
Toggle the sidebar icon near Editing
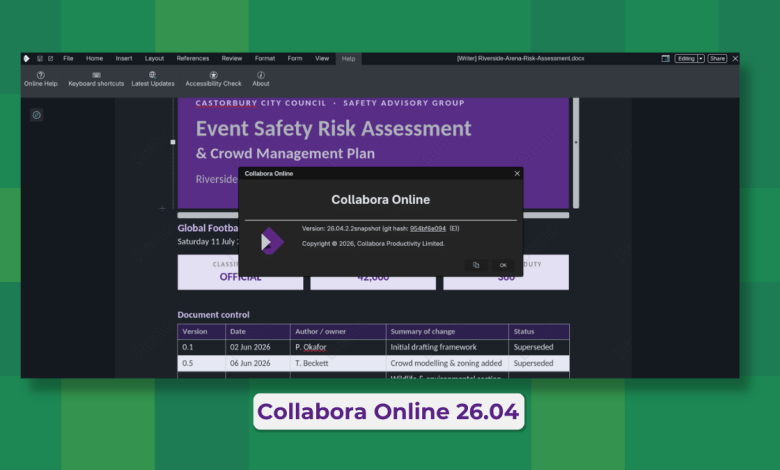pos(665,59)
